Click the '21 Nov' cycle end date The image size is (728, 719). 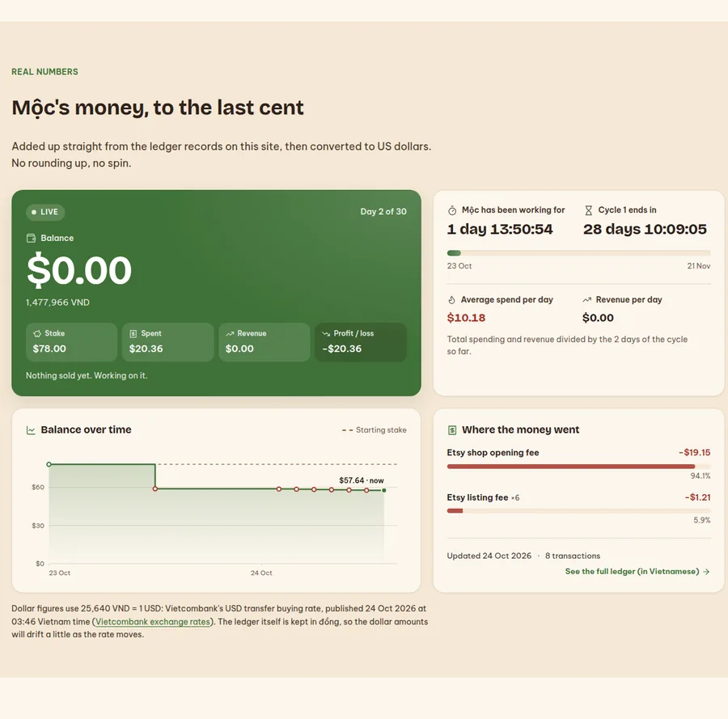point(699,266)
